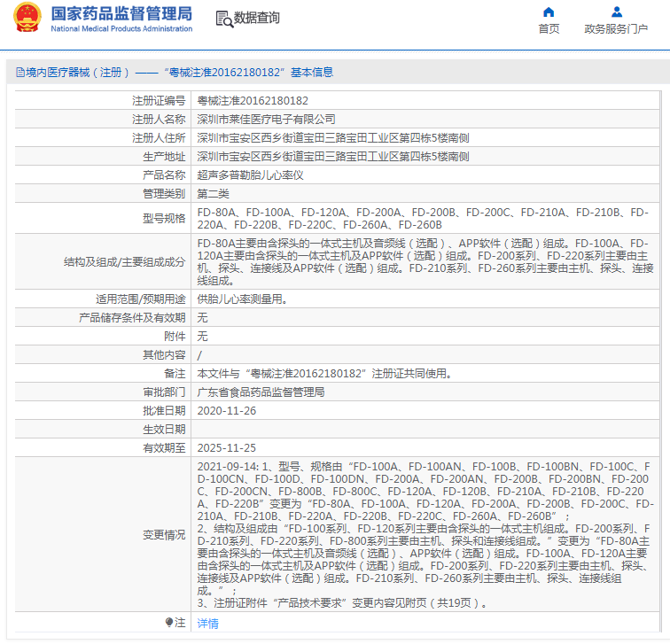Click the 备注 remark text value
The width and height of the screenshot is (670, 644).
point(324,374)
